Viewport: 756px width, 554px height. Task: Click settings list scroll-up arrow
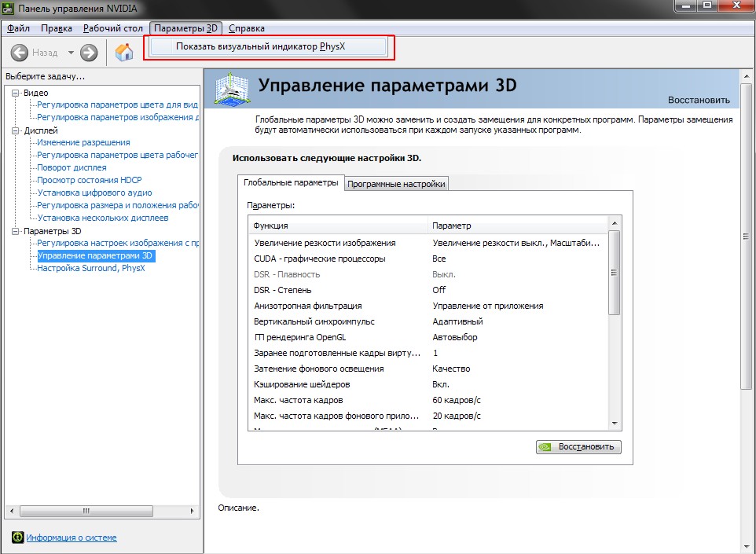point(615,222)
